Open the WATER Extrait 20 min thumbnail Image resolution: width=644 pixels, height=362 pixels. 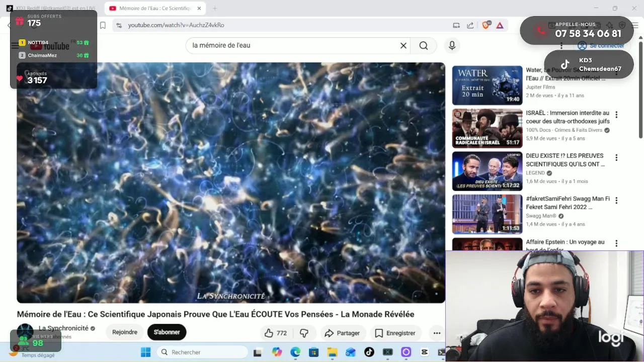click(x=487, y=85)
